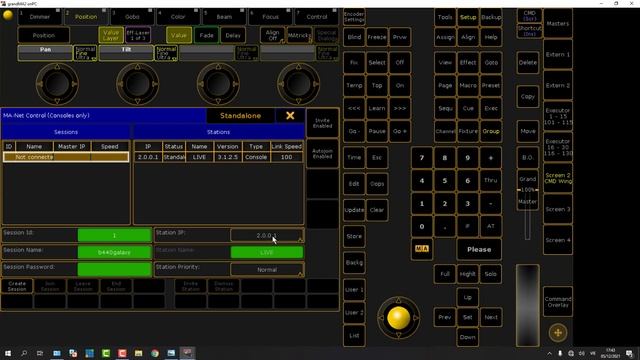Screen dimensions: 640x360
Task: Select station row IP 2.0.0.1
Action: [x=218, y=157]
